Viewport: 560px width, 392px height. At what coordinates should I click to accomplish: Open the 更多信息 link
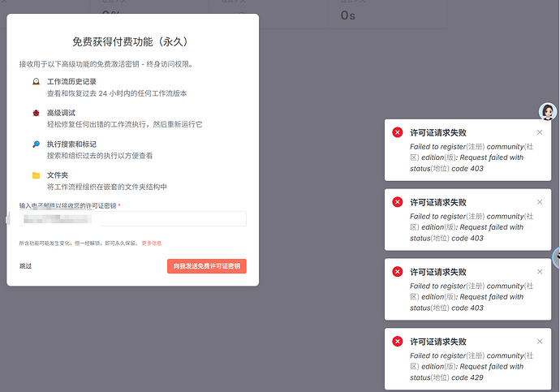(x=152, y=243)
